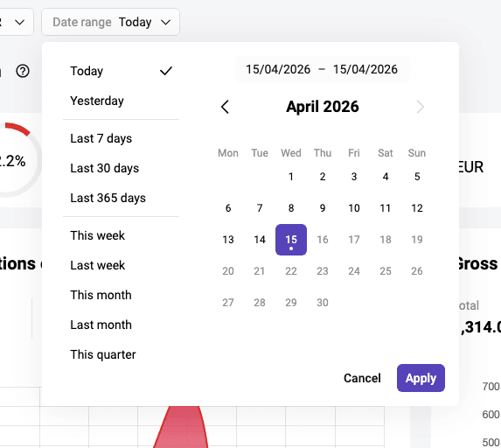This screenshot has width=501, height=448.
Task: Click the question mark help icon
Action: coord(23,71)
